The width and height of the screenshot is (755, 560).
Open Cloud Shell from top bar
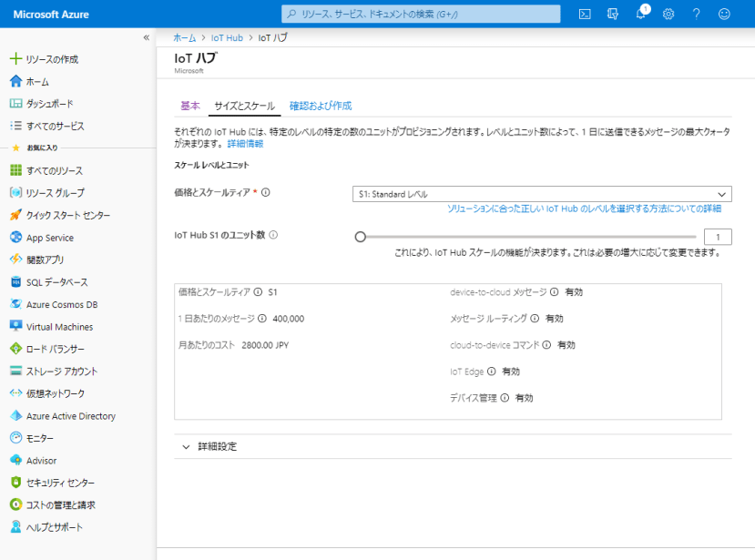pyautogui.click(x=585, y=14)
